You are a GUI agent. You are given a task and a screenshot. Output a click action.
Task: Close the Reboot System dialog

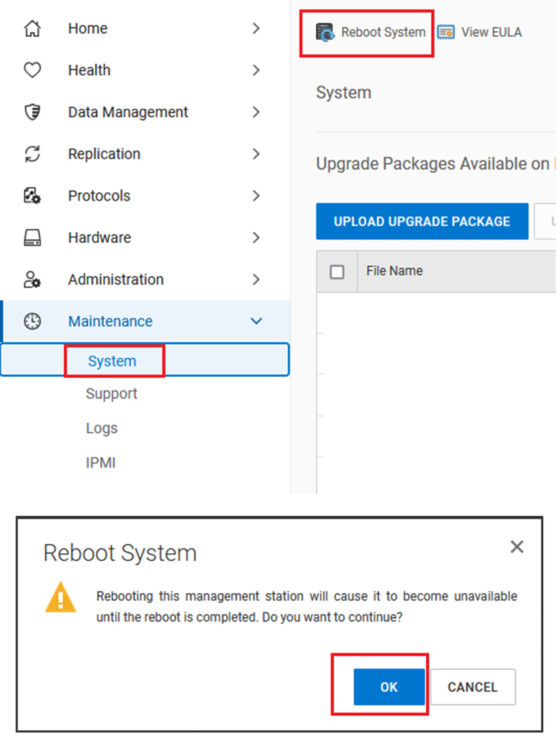click(x=516, y=547)
